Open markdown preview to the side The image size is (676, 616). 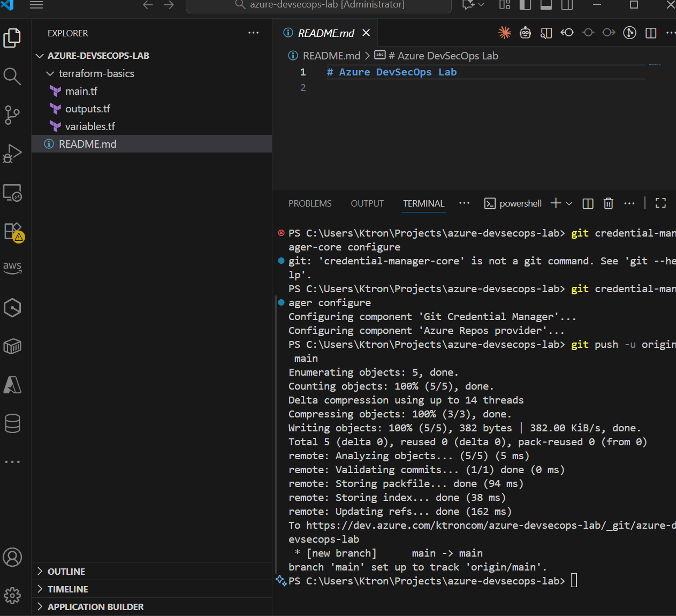(x=546, y=33)
